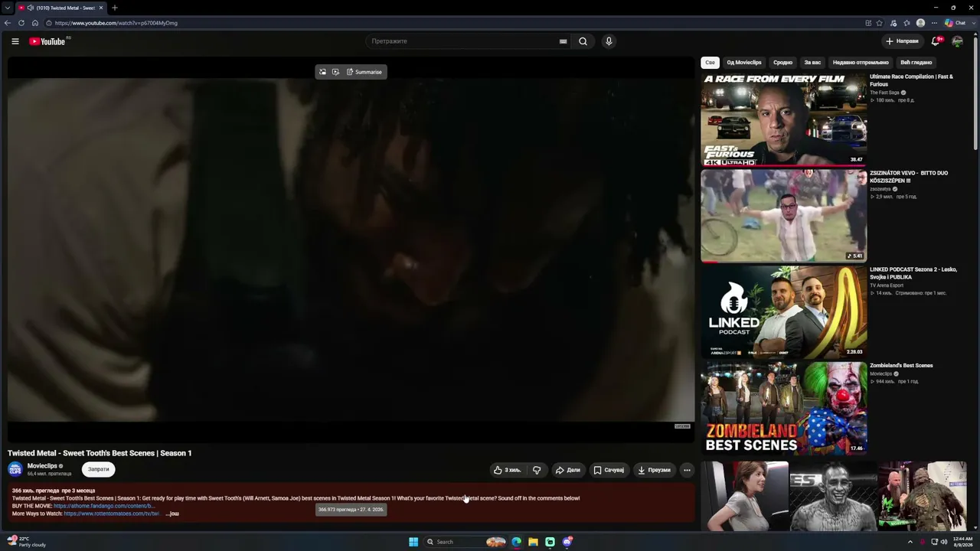Screen dimensions: 980x551
Task: Open browser settings and more ellipsis
Action: 934,23
